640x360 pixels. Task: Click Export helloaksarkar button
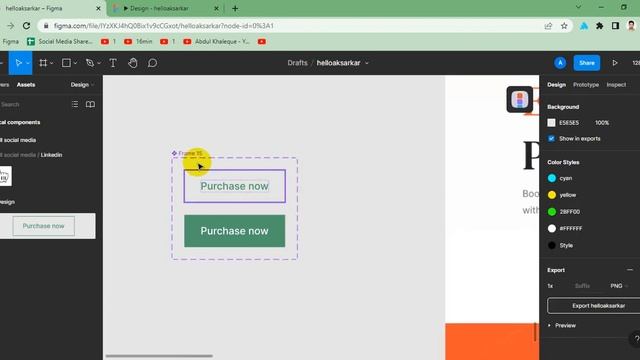click(x=596, y=306)
